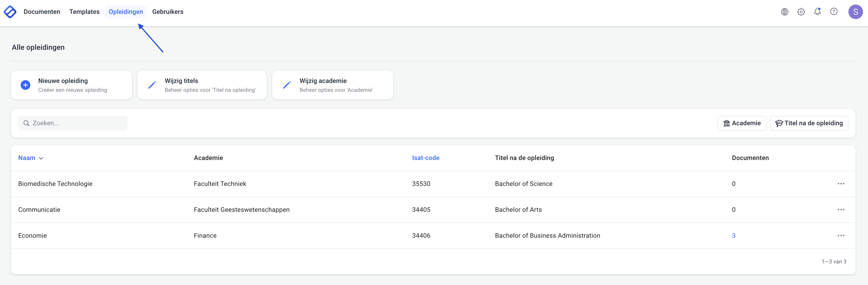Open row options for Biomedische Technologie
Viewport: 868px width, 285px height.
click(841, 184)
